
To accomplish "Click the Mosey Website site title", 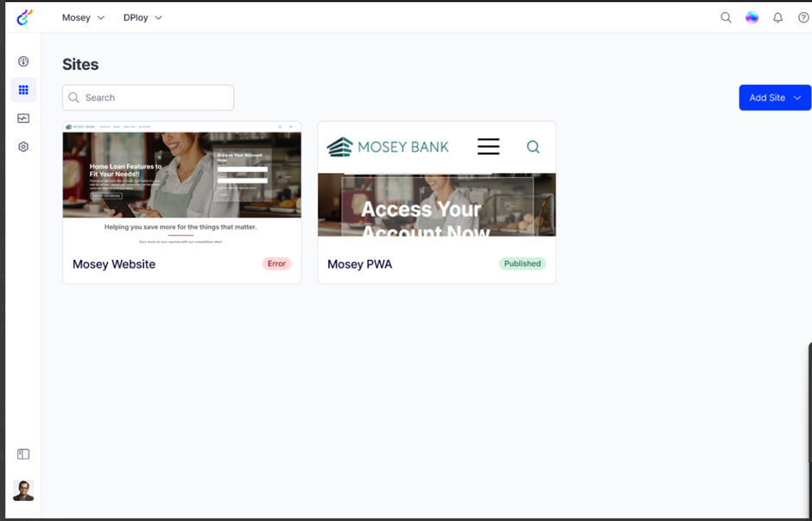I will [x=114, y=264].
